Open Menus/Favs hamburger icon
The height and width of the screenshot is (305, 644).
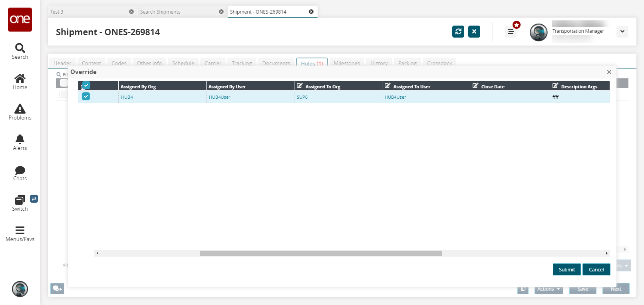tap(20, 233)
